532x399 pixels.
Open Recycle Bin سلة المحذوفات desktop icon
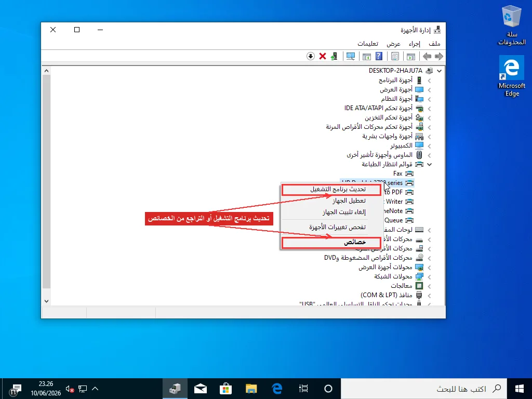coord(512,25)
